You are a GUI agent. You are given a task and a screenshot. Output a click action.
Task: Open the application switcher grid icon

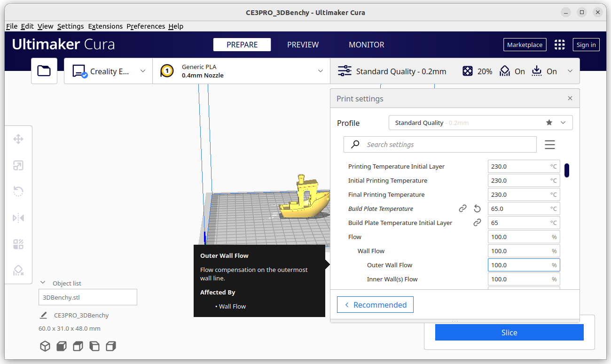coord(559,45)
